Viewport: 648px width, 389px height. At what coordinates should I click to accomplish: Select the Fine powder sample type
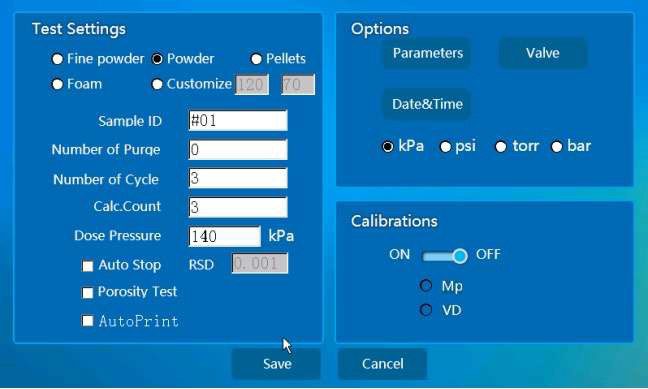tap(57, 59)
